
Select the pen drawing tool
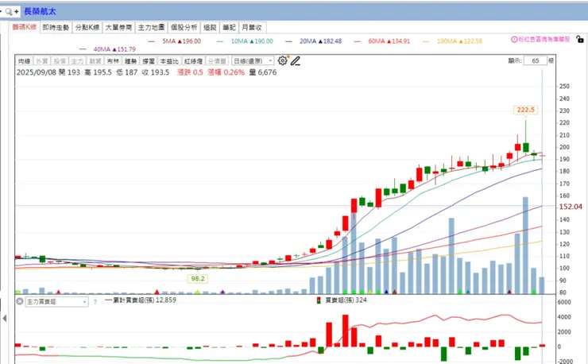(x=296, y=60)
